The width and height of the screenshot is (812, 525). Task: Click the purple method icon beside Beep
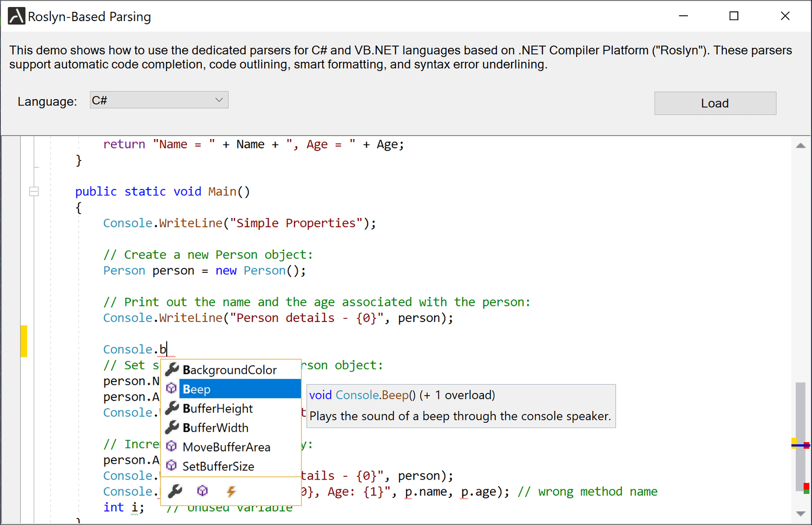pyautogui.click(x=171, y=389)
